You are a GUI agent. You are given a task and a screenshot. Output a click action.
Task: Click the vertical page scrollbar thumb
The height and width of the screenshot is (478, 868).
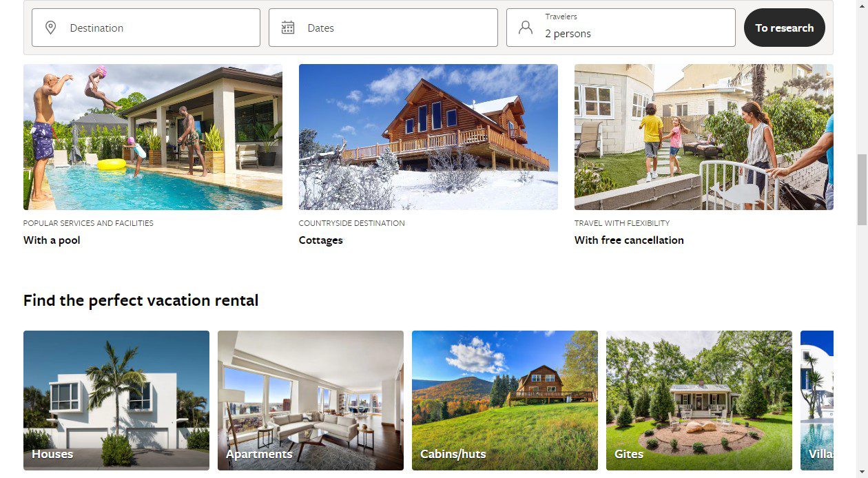(862, 189)
